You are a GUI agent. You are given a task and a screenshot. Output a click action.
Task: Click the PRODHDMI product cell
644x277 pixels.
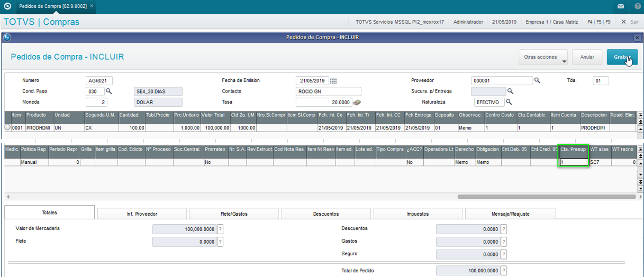tap(40, 128)
